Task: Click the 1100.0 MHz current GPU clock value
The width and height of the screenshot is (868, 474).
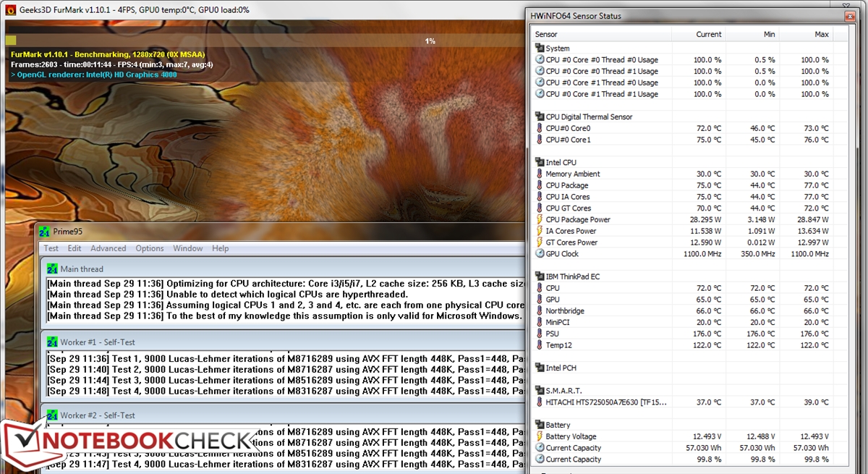Action: [x=702, y=254]
